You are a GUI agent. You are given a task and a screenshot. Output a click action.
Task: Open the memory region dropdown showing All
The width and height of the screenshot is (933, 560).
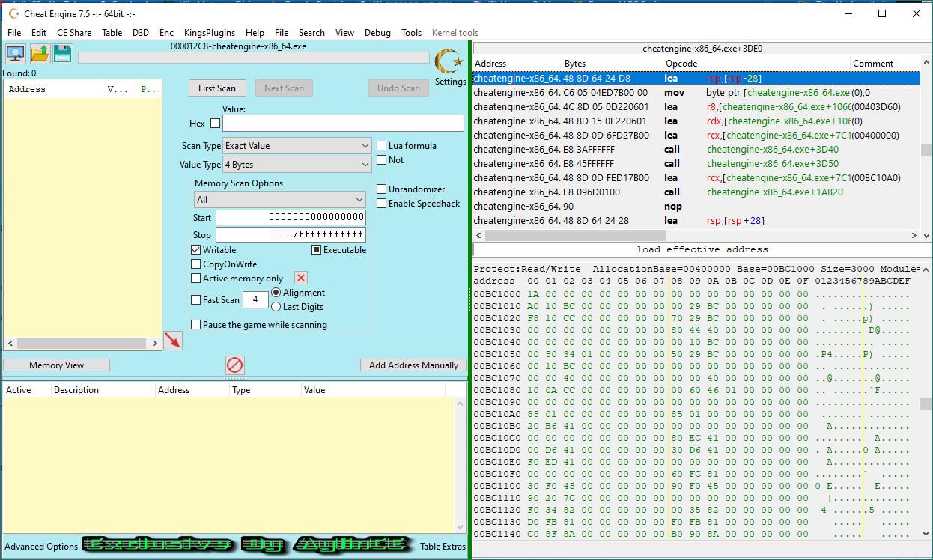coord(279,200)
